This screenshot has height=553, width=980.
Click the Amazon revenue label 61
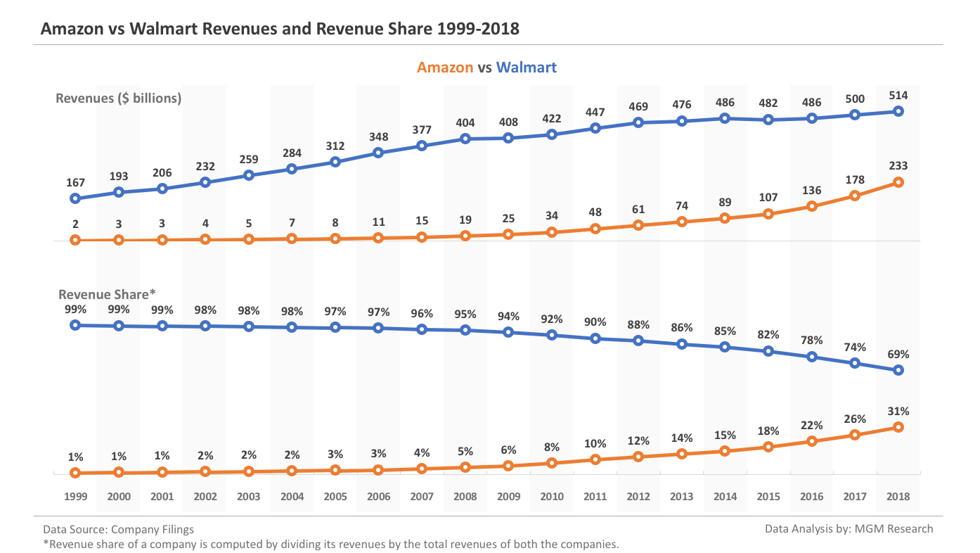[638, 209]
